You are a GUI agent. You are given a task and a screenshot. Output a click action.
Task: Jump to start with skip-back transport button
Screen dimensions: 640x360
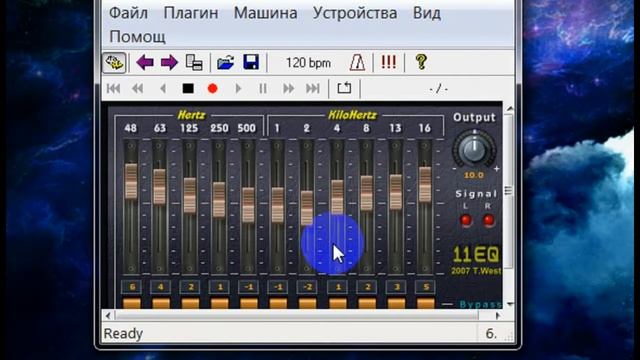coord(113,89)
